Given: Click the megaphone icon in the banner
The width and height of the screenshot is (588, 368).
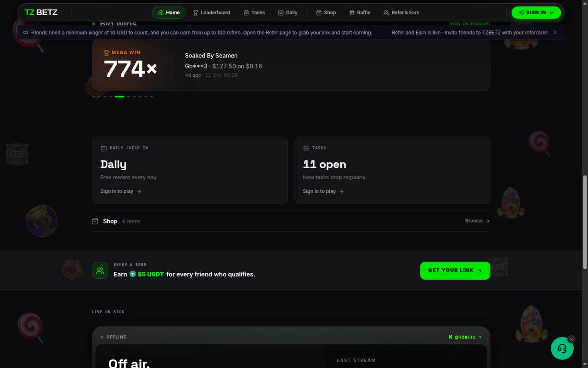Looking at the screenshot, I should pyautogui.click(x=26, y=32).
